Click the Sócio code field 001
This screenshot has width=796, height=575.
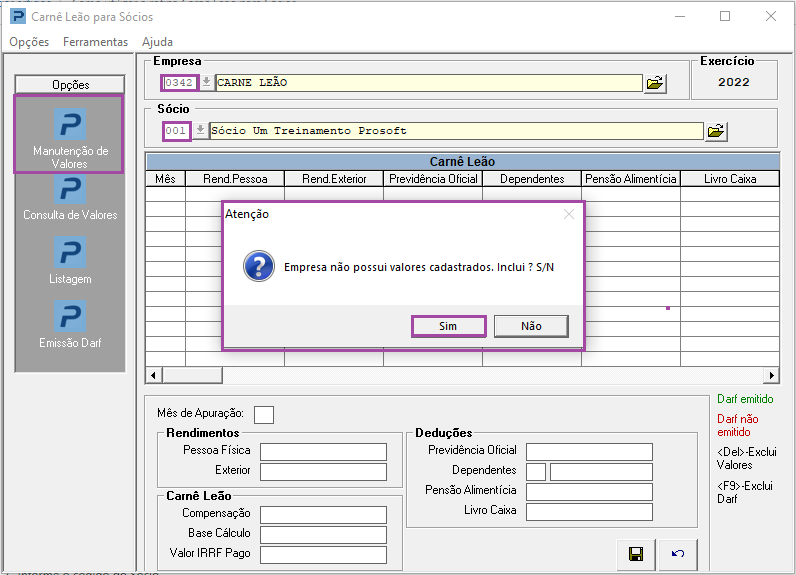click(x=176, y=131)
